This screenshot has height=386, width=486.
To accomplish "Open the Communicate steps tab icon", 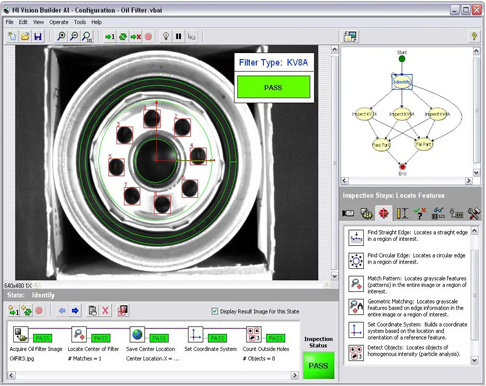I will click(x=456, y=213).
